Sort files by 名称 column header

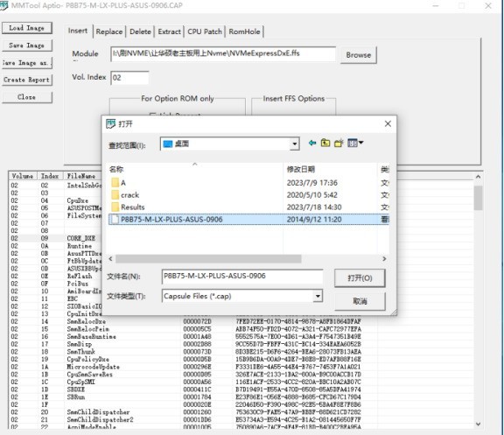point(194,169)
